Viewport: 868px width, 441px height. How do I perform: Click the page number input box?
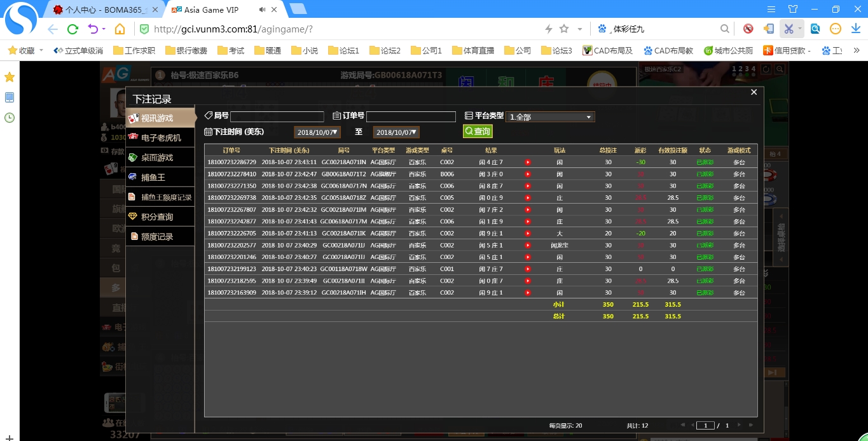click(x=705, y=425)
